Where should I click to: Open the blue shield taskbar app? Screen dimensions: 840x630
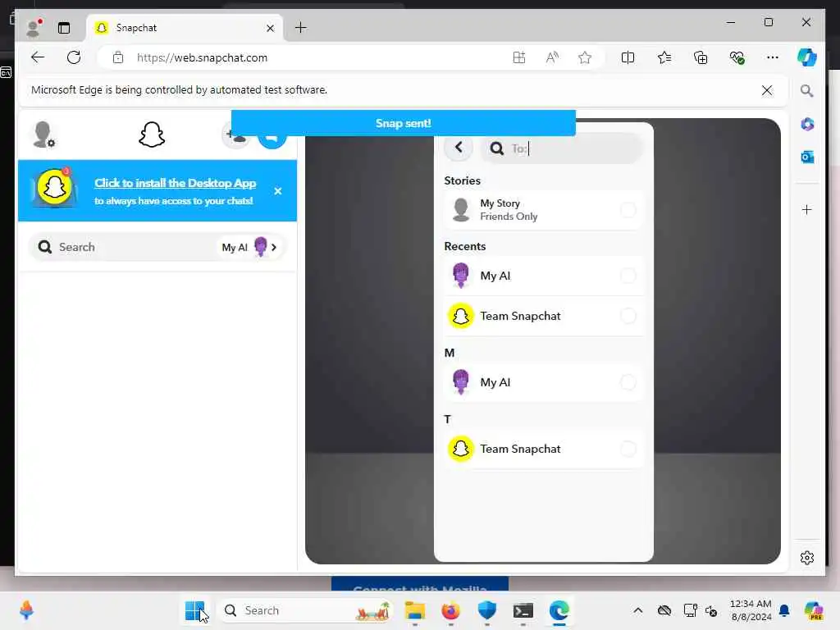click(x=486, y=610)
